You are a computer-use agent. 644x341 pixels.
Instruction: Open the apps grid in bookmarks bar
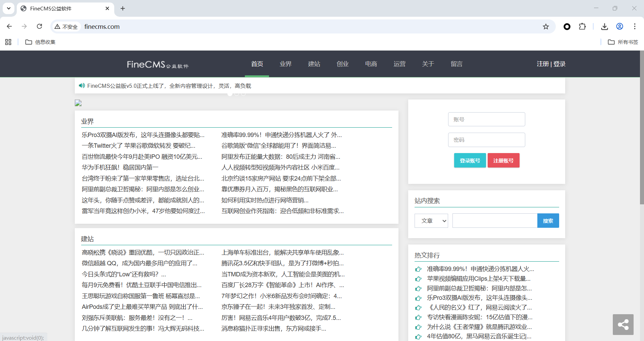[8, 42]
